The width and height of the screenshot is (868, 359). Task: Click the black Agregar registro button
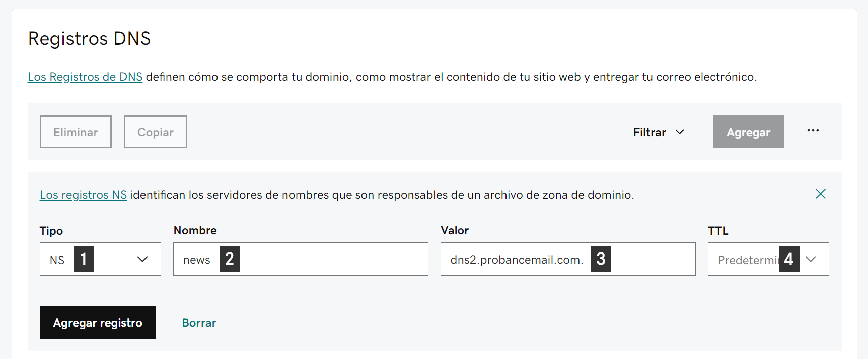click(x=98, y=322)
